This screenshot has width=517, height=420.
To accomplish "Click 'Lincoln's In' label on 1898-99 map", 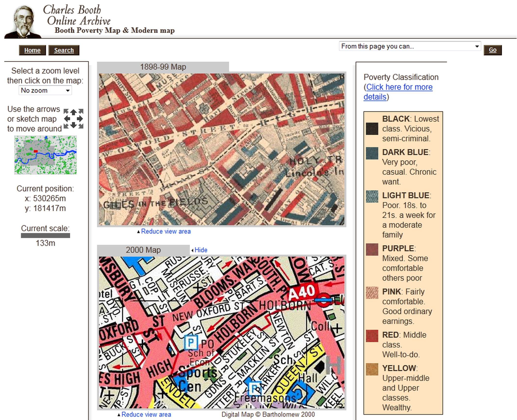I will pos(314,172).
